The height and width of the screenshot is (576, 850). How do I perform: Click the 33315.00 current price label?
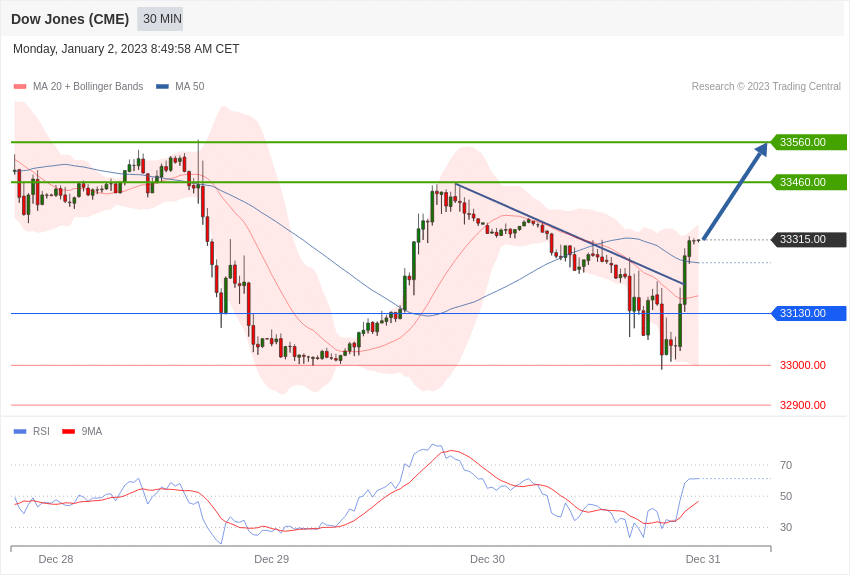(x=809, y=239)
